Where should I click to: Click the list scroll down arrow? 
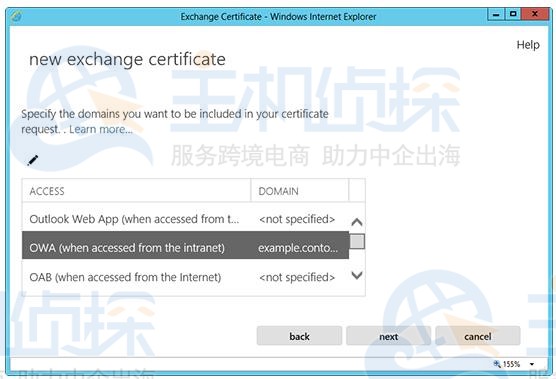pyautogui.click(x=357, y=275)
